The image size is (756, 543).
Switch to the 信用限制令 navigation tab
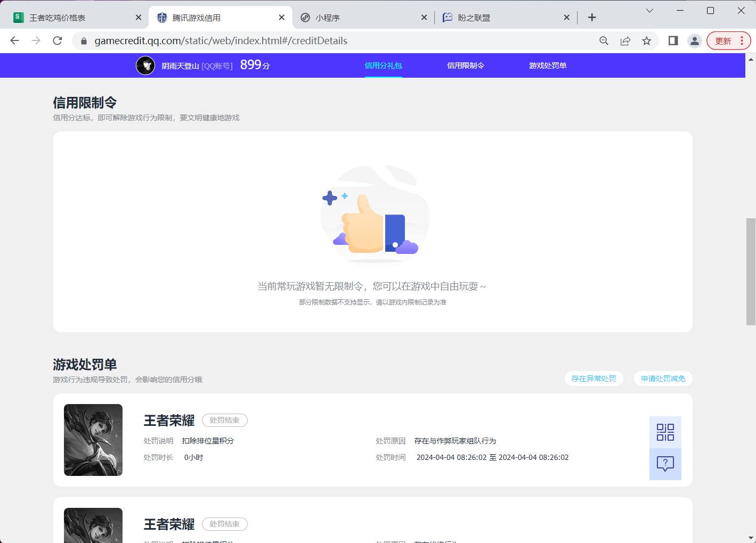(466, 65)
